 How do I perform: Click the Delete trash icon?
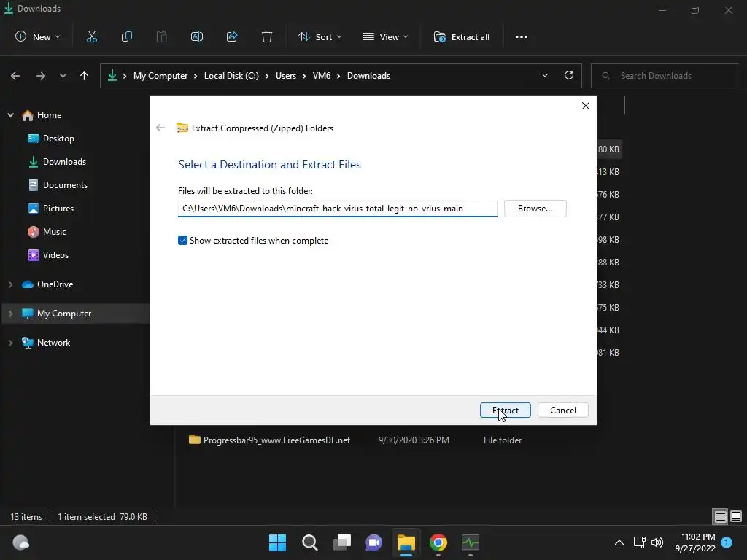267,36
